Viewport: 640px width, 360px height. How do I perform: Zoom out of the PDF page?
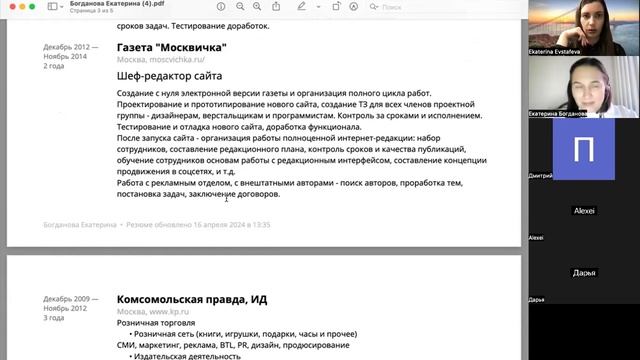(240, 7)
